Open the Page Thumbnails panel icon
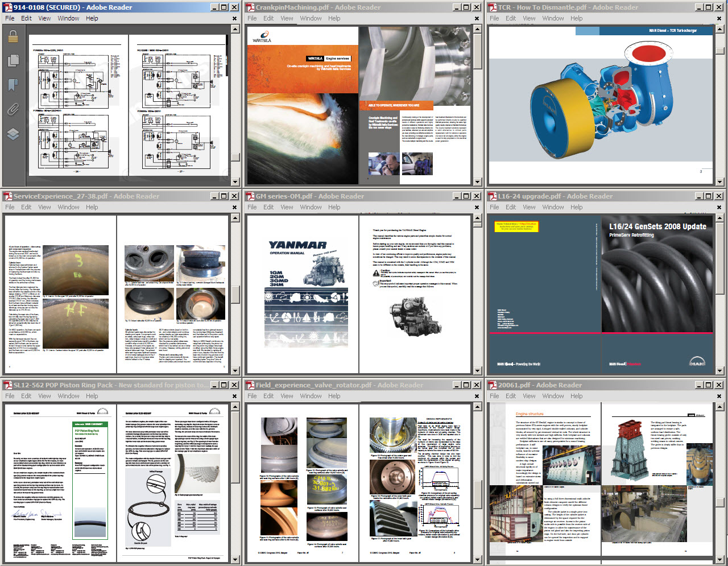This screenshot has width=728, height=566. 13,61
